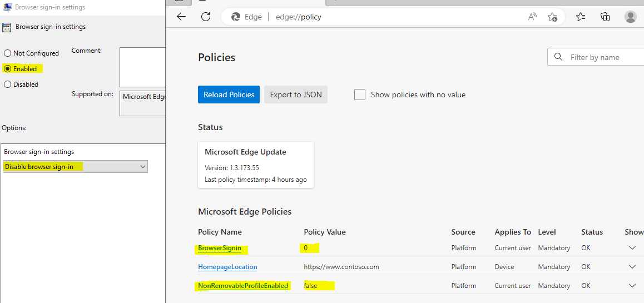Click Current user in the BrowserSignin row

[513, 248]
